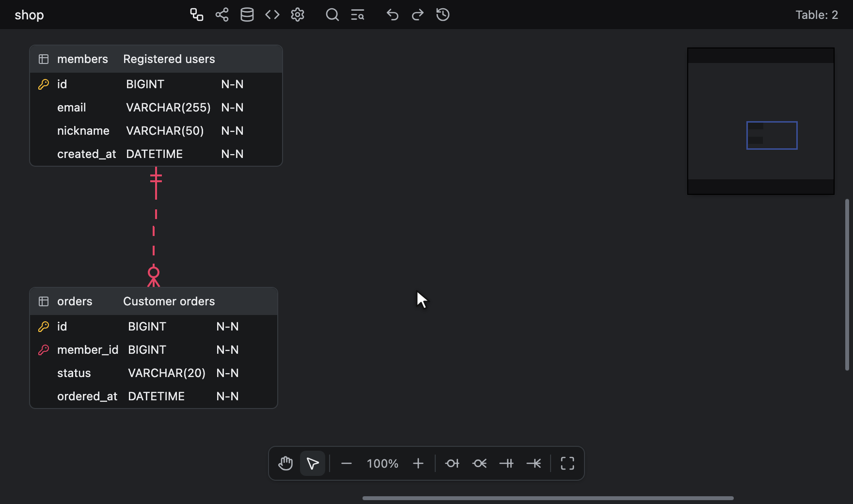This screenshot has width=853, height=504.
Task: Open the find-in-list search icon
Action: pyautogui.click(x=358, y=15)
